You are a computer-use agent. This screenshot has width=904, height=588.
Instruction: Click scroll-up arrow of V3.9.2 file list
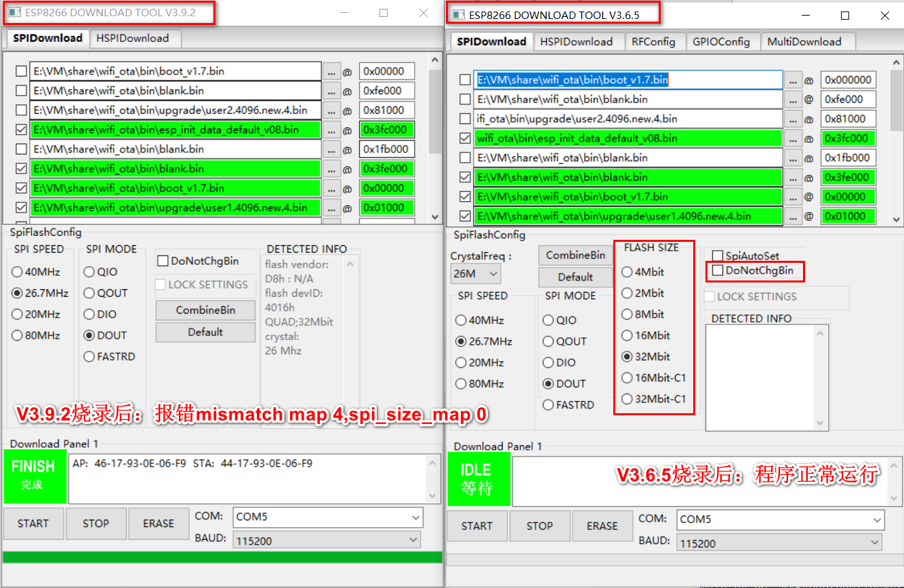click(434, 60)
